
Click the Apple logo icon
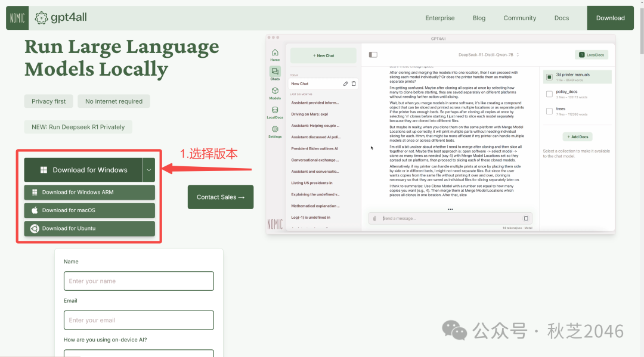pyautogui.click(x=35, y=210)
